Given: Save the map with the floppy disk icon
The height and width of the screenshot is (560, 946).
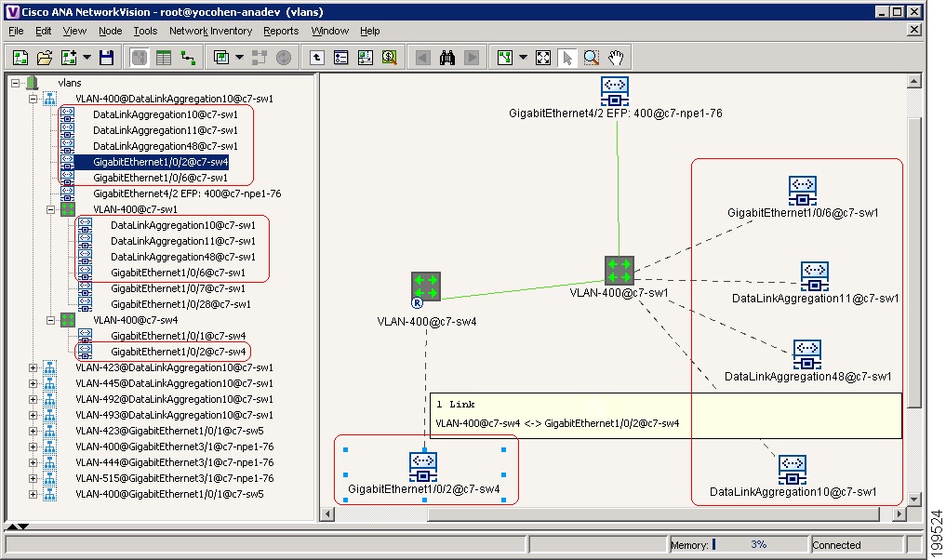Looking at the screenshot, I should [x=107, y=58].
